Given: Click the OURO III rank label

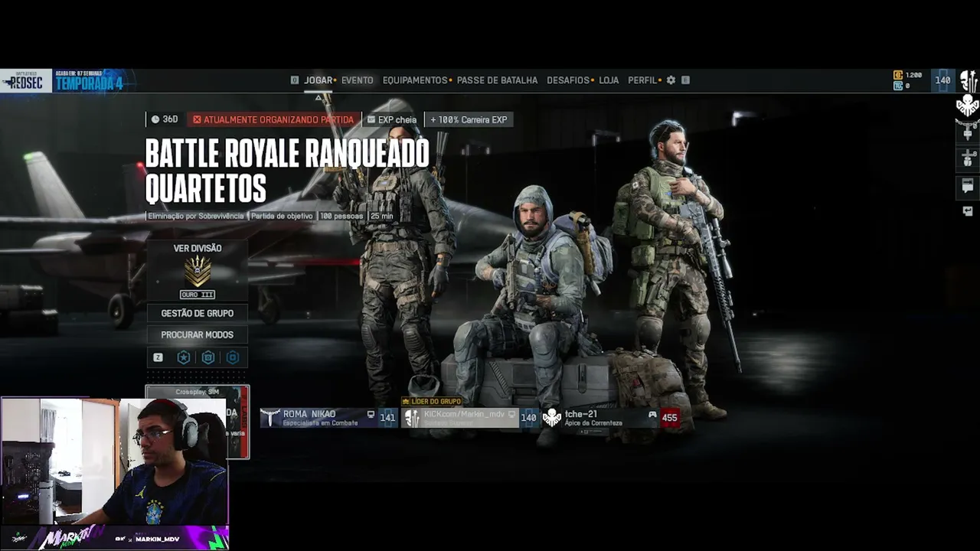Looking at the screenshot, I should (x=198, y=295).
